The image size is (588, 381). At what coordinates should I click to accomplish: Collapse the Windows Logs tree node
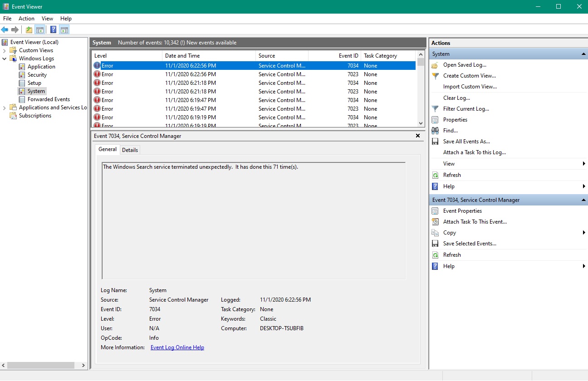point(5,59)
